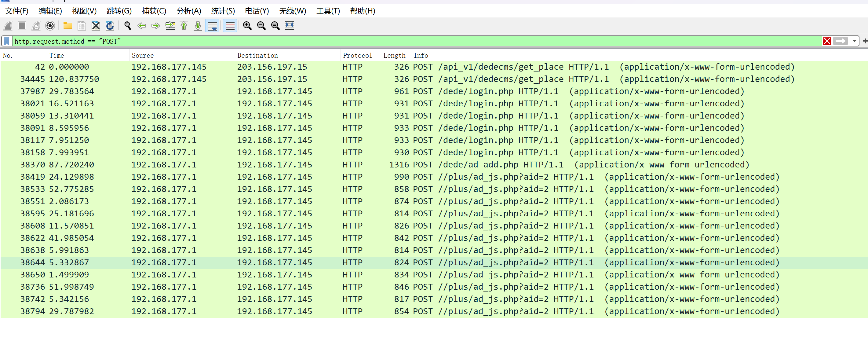Select packet 38370 ad_add.php row
The width and height of the screenshot is (868, 341).
click(x=434, y=164)
